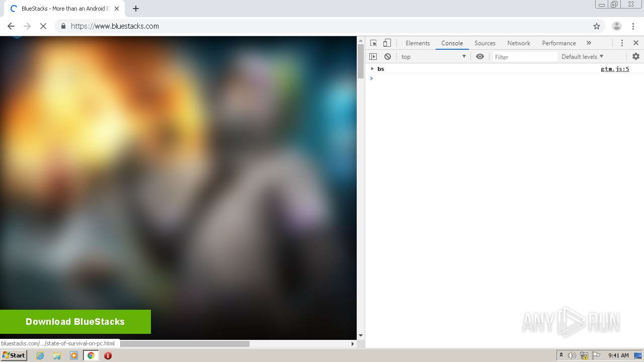Close the BlueStacks browser tab
The width and height of the screenshot is (644, 362).
116,9
